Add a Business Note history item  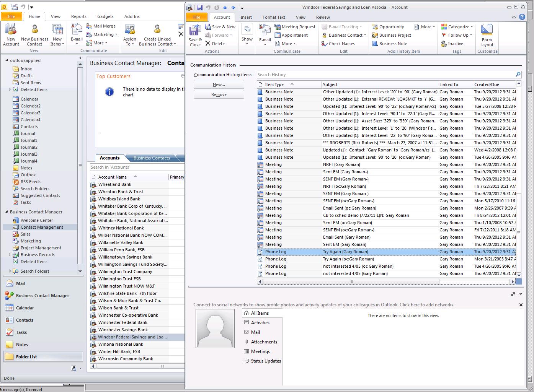(393, 44)
